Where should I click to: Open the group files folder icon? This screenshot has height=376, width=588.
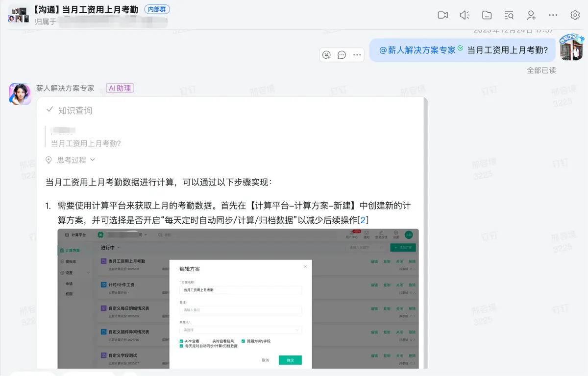pyautogui.click(x=487, y=15)
